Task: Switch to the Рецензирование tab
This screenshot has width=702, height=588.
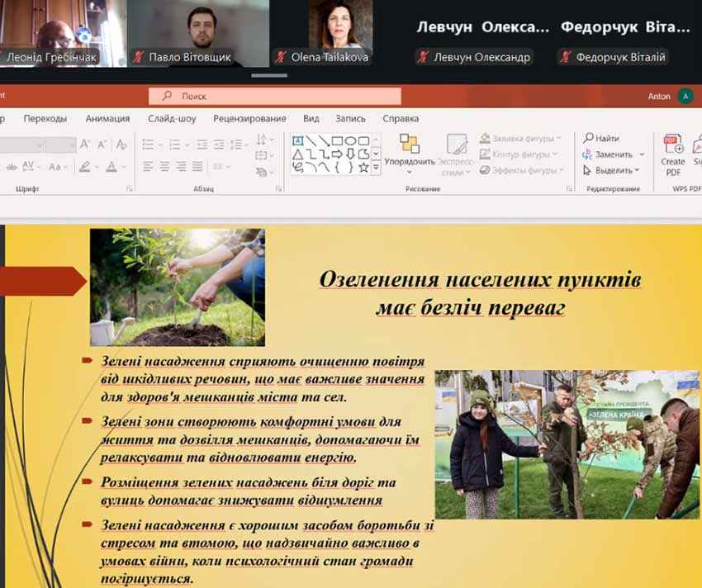Action: pyautogui.click(x=249, y=118)
